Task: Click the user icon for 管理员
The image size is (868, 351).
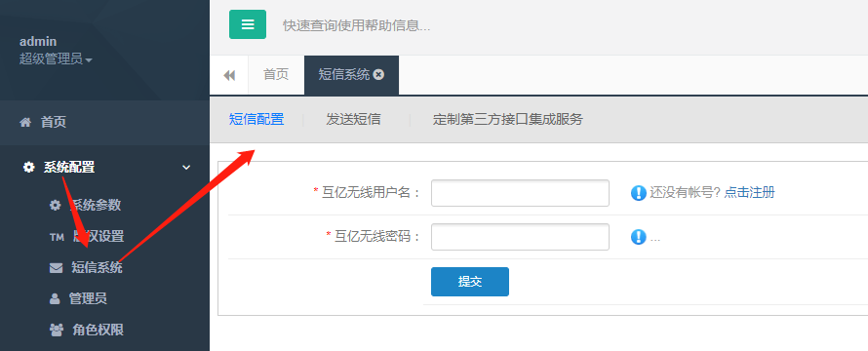Action: pos(55,299)
